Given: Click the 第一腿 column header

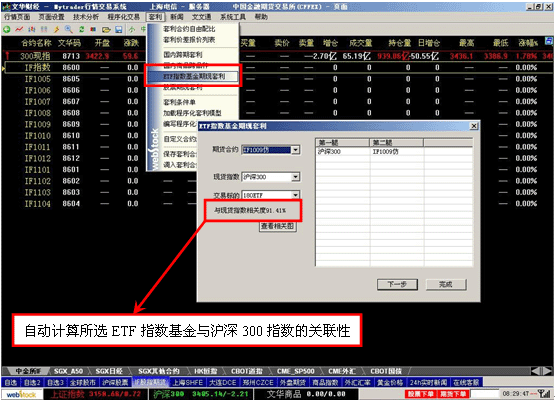Looking at the screenshot, I should [x=342, y=142].
